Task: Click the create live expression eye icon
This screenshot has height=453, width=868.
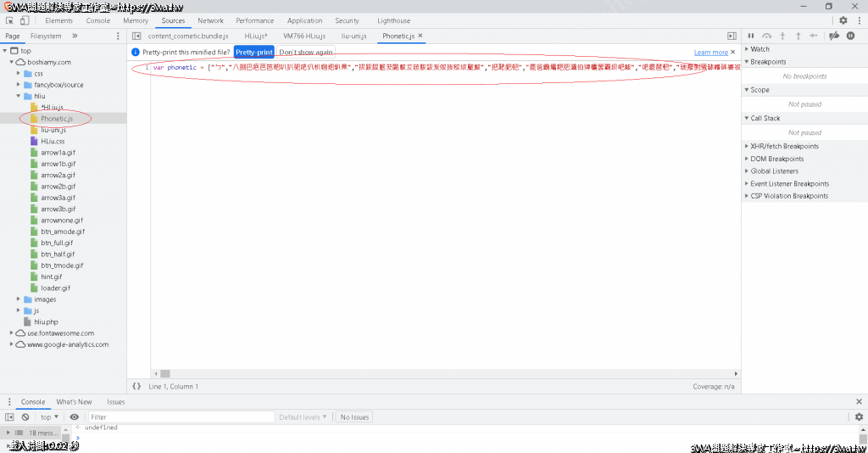Action: click(x=75, y=417)
